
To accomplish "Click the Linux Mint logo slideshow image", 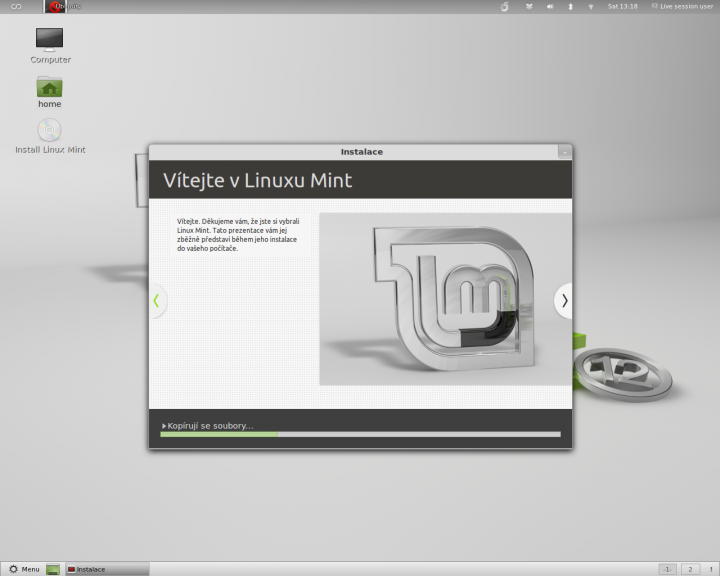I will 445,299.
